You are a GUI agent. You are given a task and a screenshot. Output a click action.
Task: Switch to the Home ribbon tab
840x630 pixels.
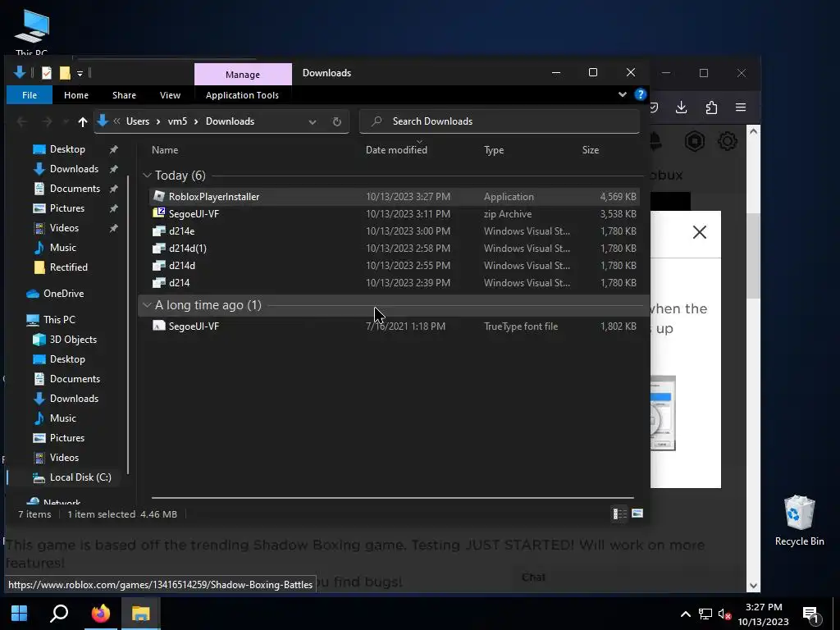[x=76, y=95]
